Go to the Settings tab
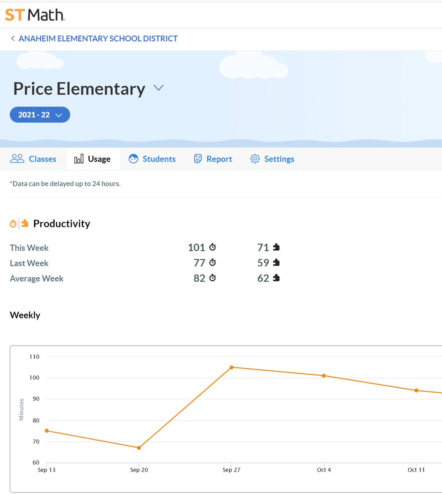The height and width of the screenshot is (504, 442). (272, 159)
